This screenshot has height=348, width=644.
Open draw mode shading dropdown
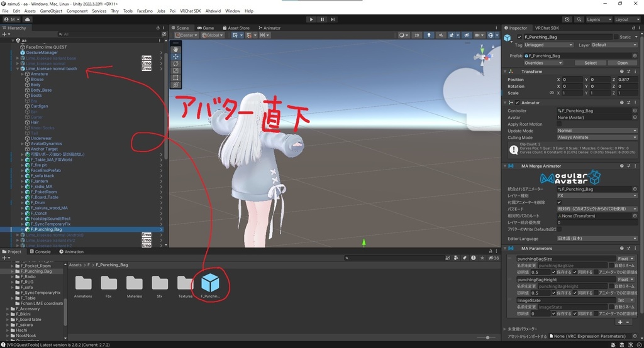(403, 35)
